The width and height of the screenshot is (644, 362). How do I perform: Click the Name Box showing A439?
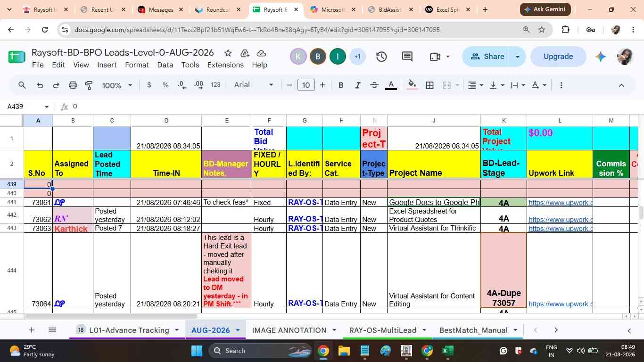click(x=27, y=107)
